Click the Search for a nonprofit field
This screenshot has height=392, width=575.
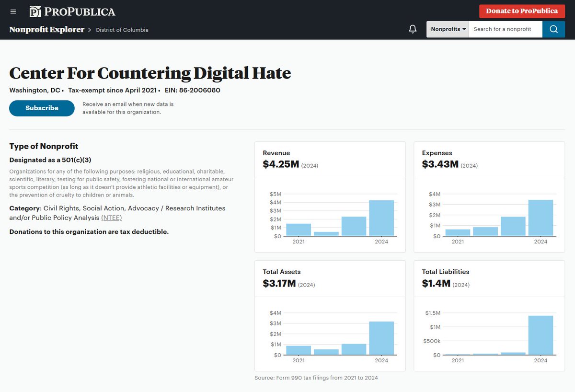click(506, 29)
